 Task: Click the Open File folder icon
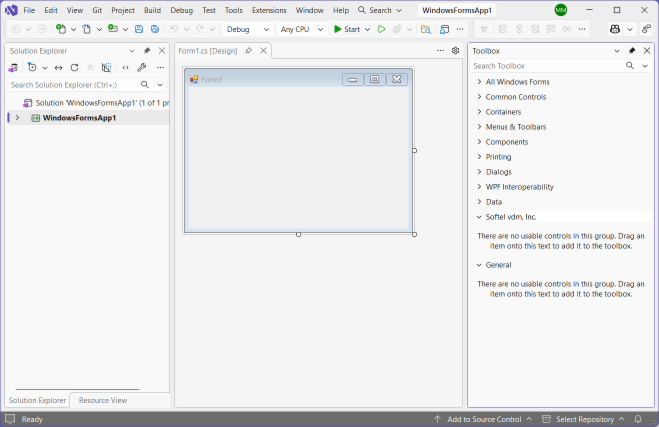[113, 29]
